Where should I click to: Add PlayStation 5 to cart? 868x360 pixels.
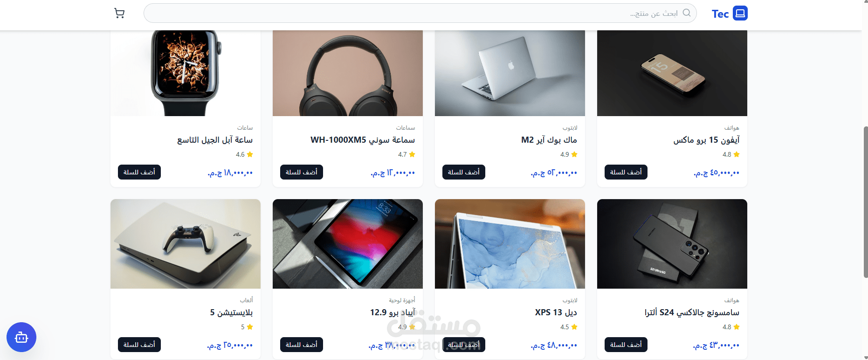pyautogui.click(x=139, y=345)
